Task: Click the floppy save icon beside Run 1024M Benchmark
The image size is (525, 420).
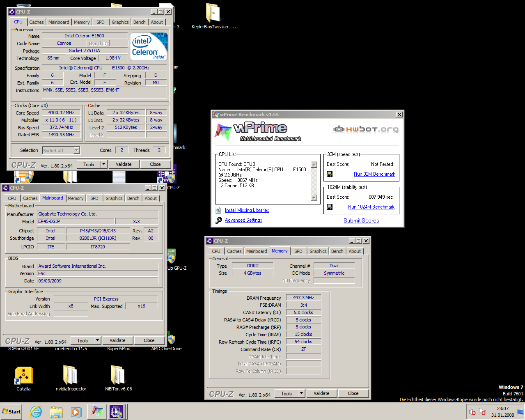Action: click(x=329, y=207)
